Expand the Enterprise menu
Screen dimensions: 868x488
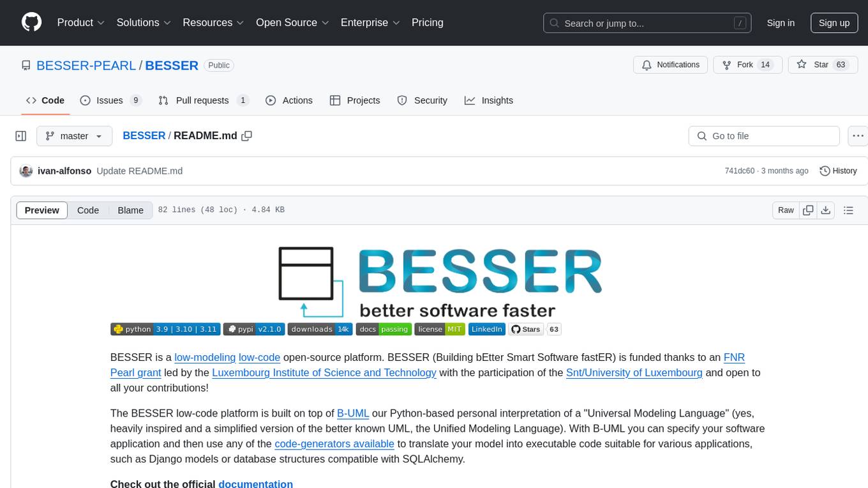click(370, 22)
